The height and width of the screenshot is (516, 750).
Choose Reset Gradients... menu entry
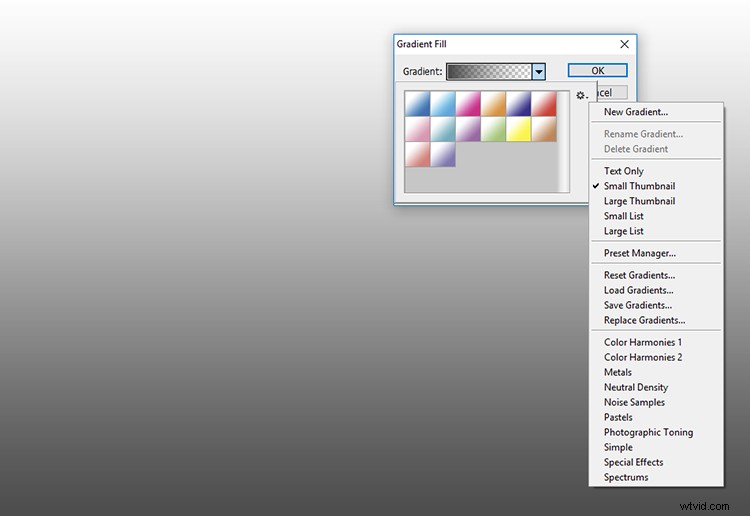point(639,275)
